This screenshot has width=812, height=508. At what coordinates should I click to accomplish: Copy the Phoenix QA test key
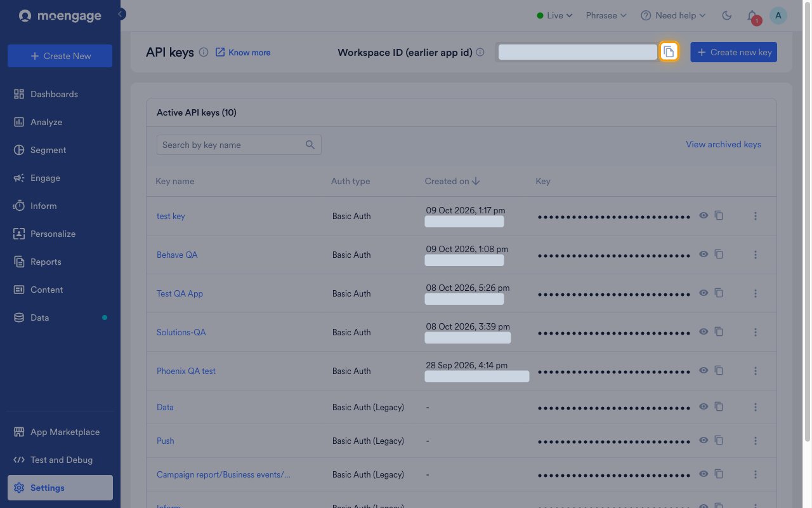coord(719,371)
